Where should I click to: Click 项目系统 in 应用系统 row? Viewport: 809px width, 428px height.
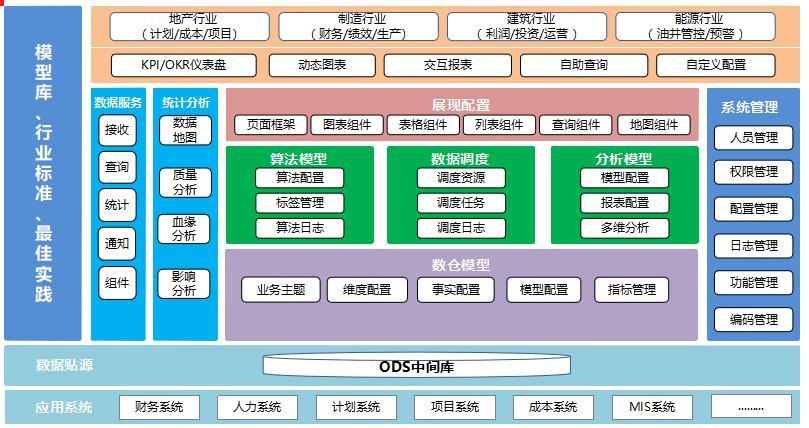[x=455, y=407]
